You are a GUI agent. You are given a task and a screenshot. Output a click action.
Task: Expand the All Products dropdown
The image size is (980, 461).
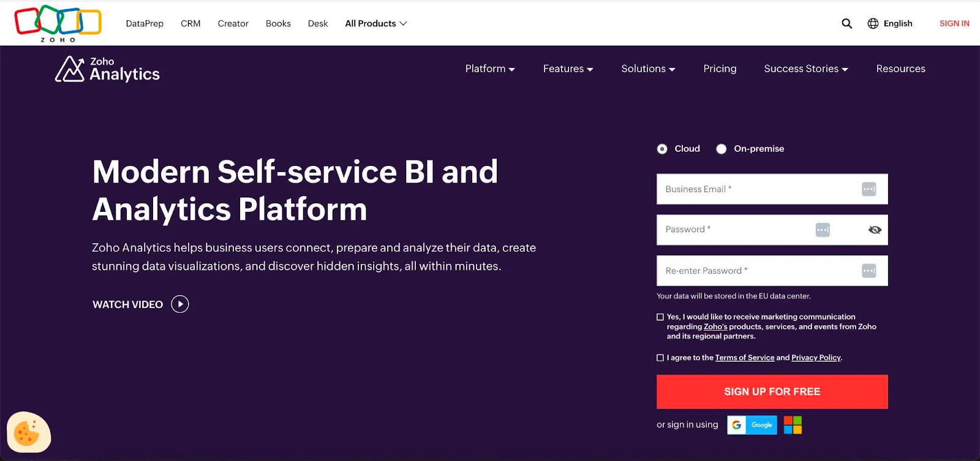(376, 23)
